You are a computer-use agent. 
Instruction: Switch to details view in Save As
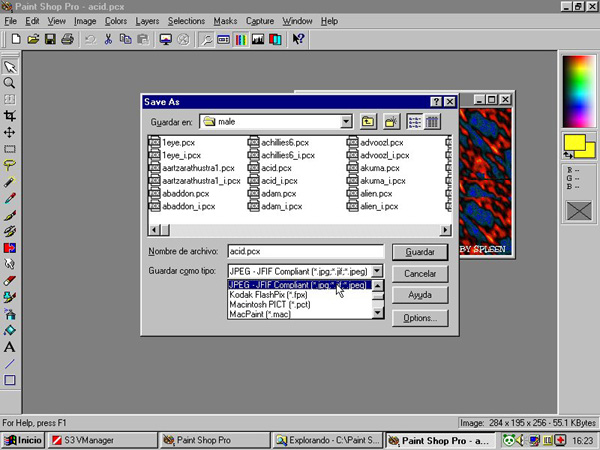click(x=432, y=122)
